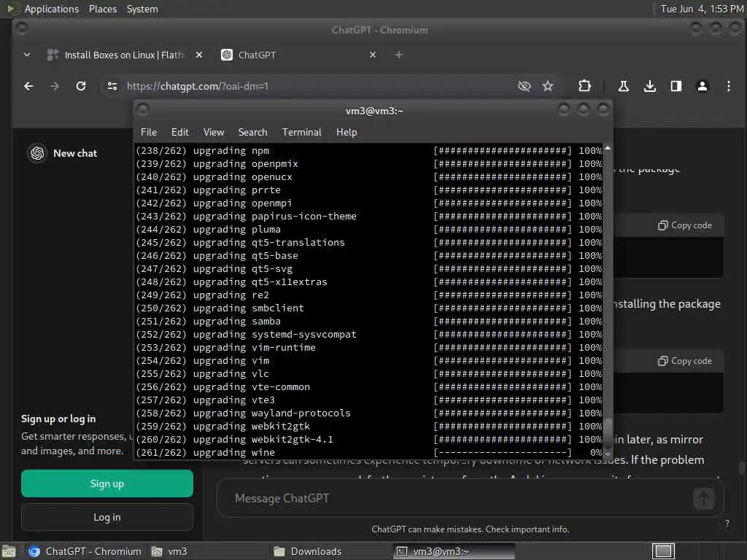Click the workspace switcher in bottom panel
The height and width of the screenshot is (560, 747).
(663, 551)
